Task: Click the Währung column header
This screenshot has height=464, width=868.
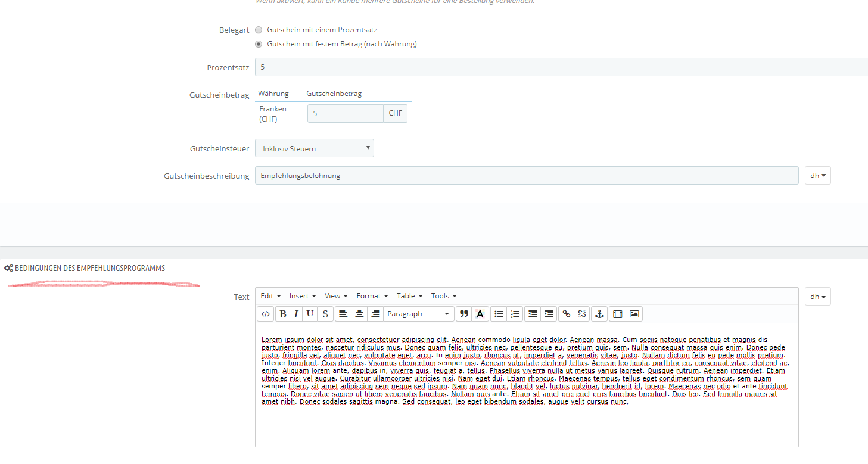Action: coord(273,94)
